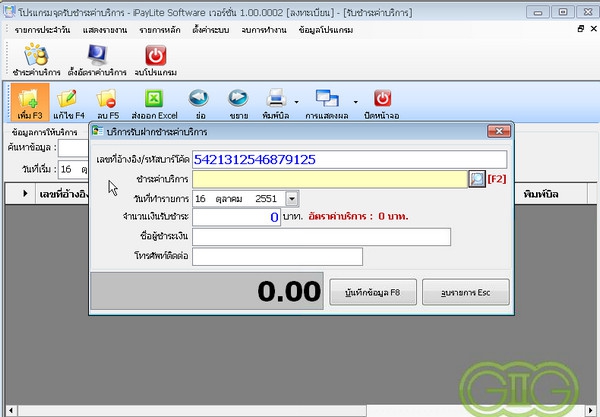Click the ลบ F5 delete icon
This screenshot has width=600, height=417.
pos(107,98)
